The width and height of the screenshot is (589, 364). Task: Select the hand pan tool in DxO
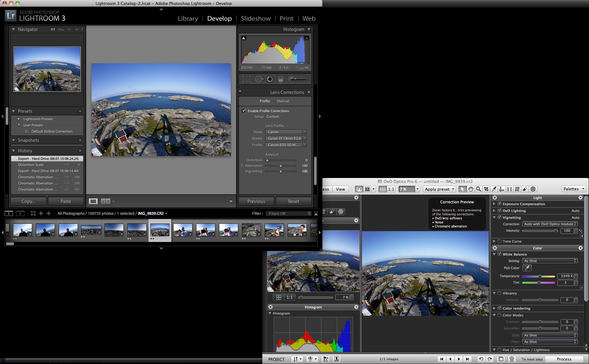point(471,189)
